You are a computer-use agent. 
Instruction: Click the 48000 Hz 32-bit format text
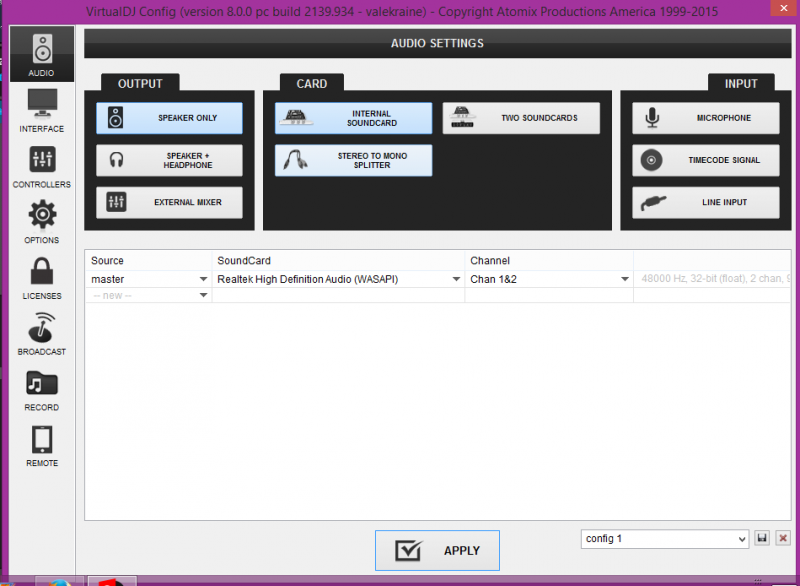point(715,278)
